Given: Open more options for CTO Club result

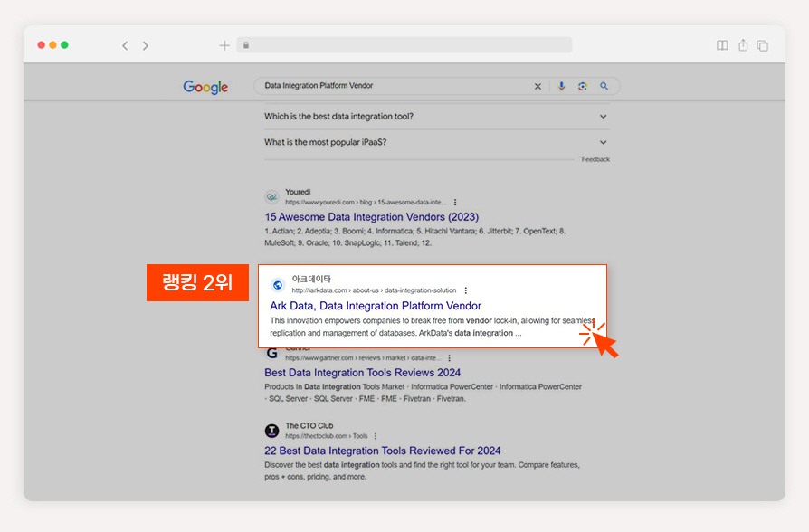Looking at the screenshot, I should [x=376, y=436].
